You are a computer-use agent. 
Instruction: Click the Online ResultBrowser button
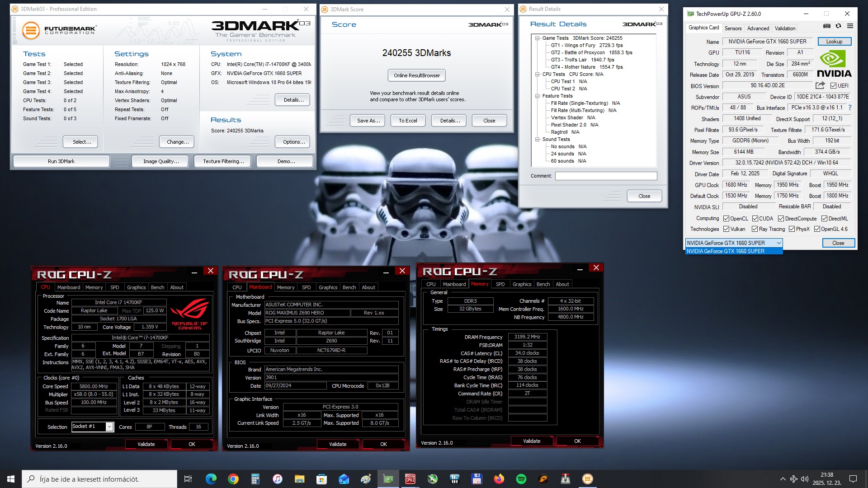click(416, 75)
